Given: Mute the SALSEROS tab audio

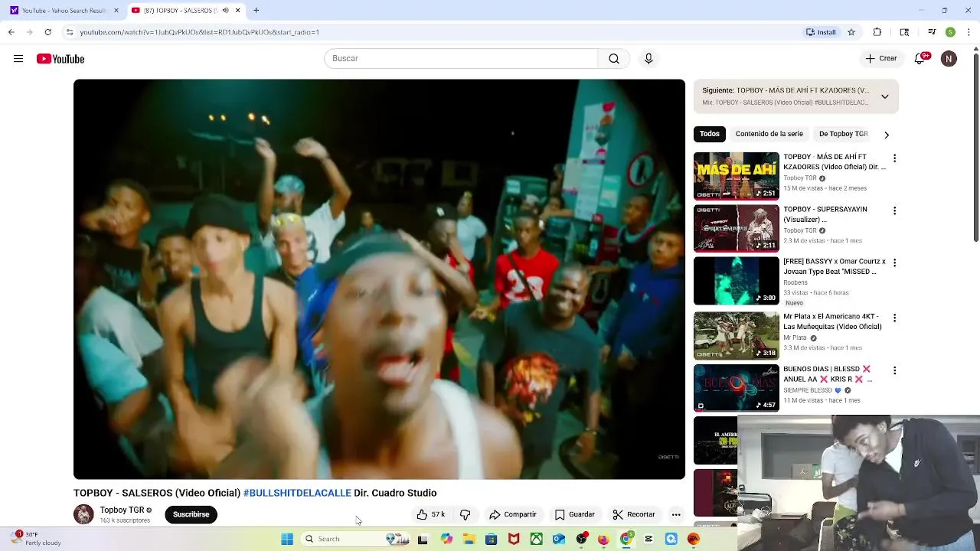Looking at the screenshot, I should (225, 11).
